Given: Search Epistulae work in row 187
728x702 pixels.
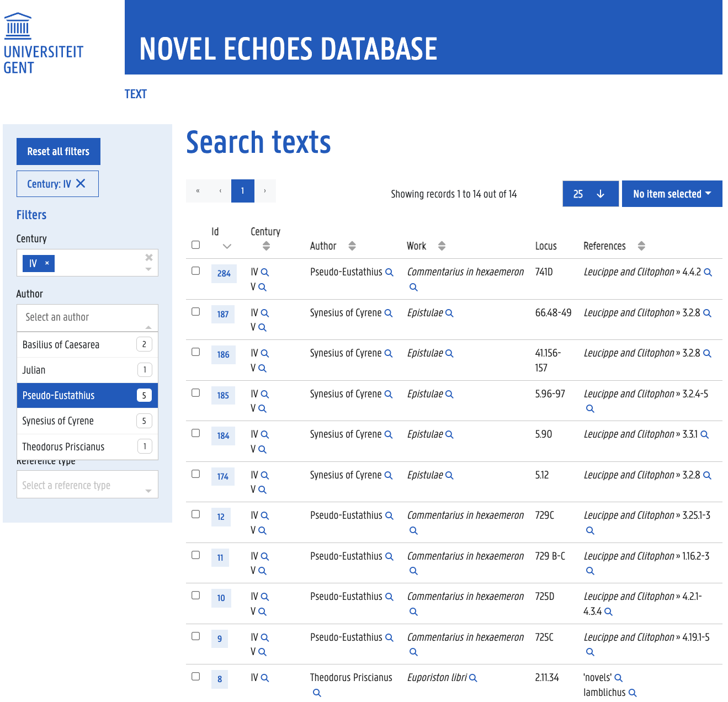Looking at the screenshot, I should (449, 313).
